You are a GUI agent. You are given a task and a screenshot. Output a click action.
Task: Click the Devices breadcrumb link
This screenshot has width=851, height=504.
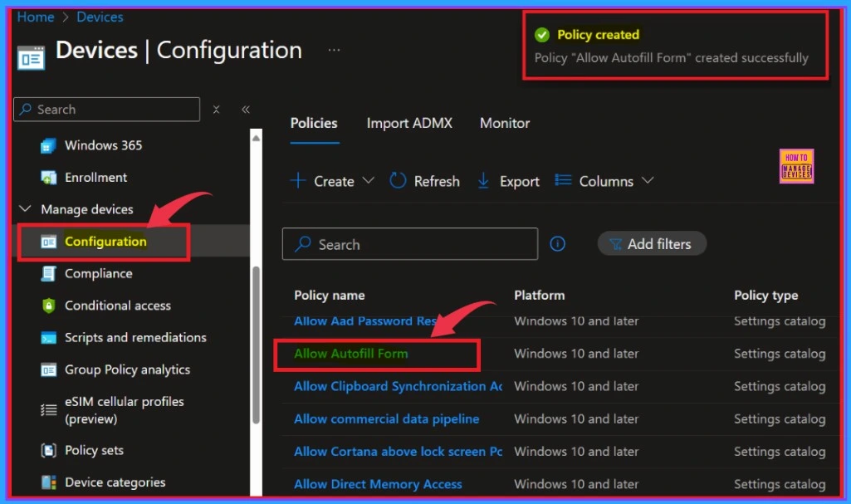click(x=100, y=17)
